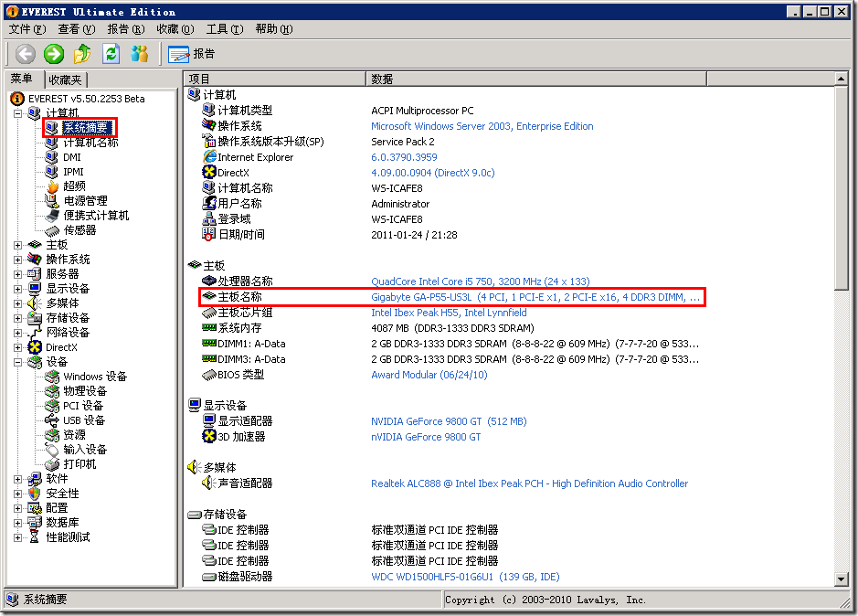Expand the 服务器 tree node
858x616 pixels.
(x=18, y=274)
